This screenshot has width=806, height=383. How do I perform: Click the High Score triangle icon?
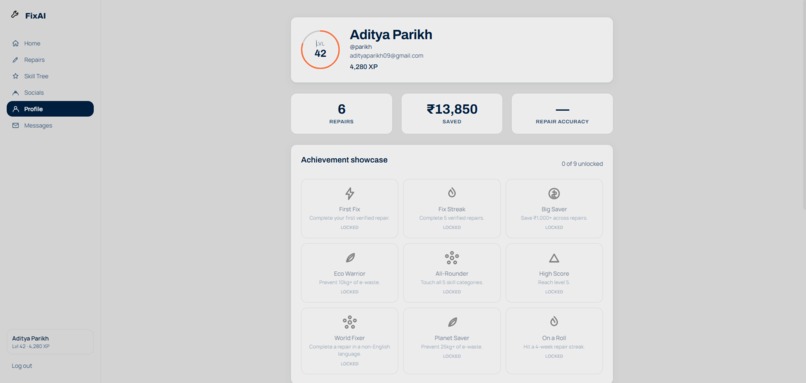click(x=554, y=258)
